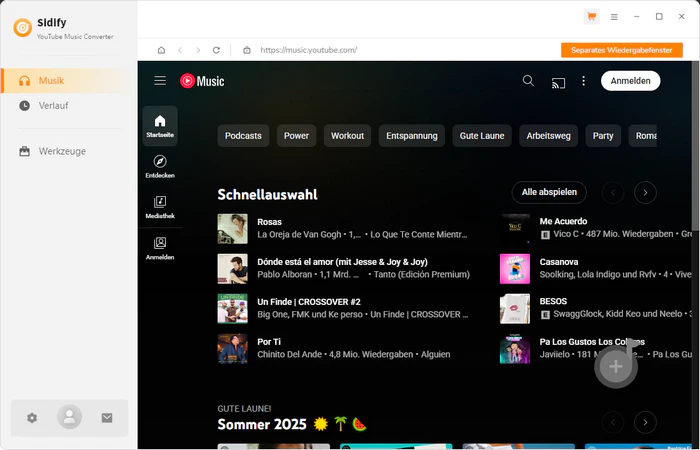Click the Por Ti thumbnail

click(233, 349)
